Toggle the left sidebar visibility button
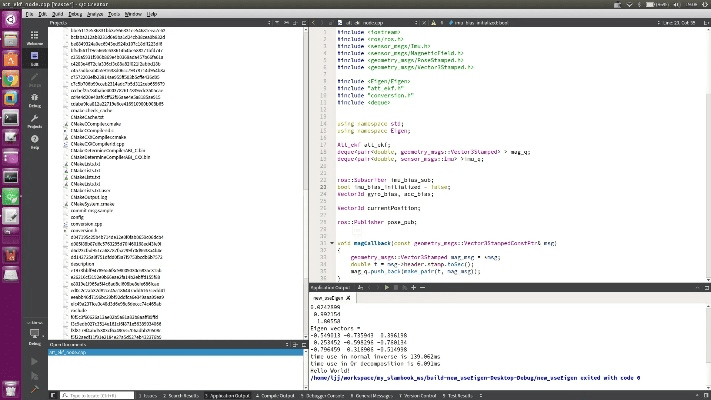 pyautogui.click(x=52, y=395)
